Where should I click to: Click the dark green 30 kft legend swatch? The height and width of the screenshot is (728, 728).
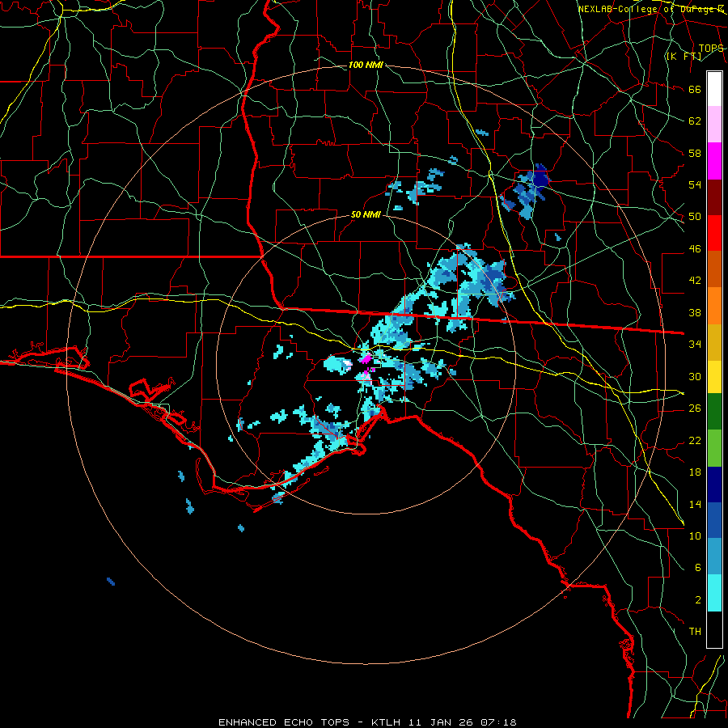pyautogui.click(x=714, y=411)
